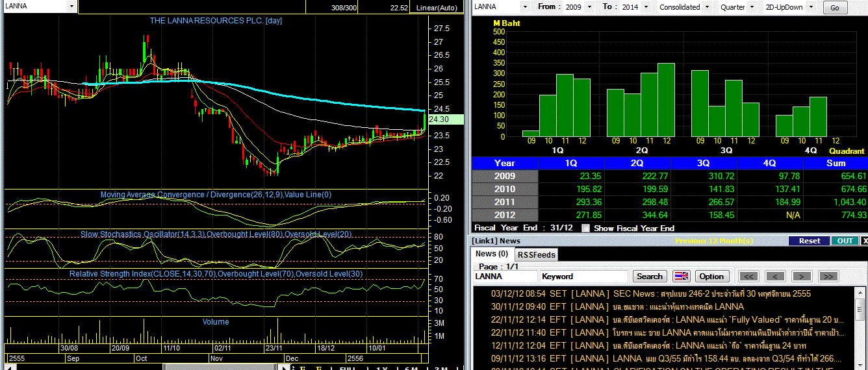
Task: Click the 3Q column header in table
Action: point(704,163)
